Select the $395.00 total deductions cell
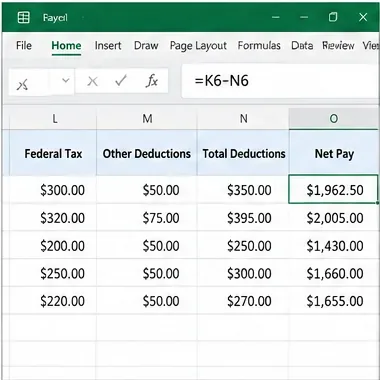The width and height of the screenshot is (380, 380). click(x=243, y=218)
